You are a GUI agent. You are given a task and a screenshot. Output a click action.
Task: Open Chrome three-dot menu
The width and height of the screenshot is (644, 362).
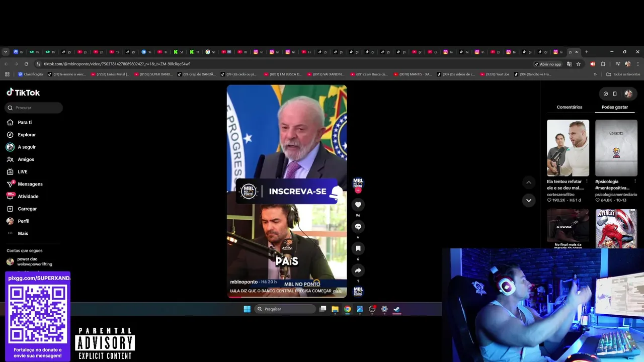tap(637, 64)
